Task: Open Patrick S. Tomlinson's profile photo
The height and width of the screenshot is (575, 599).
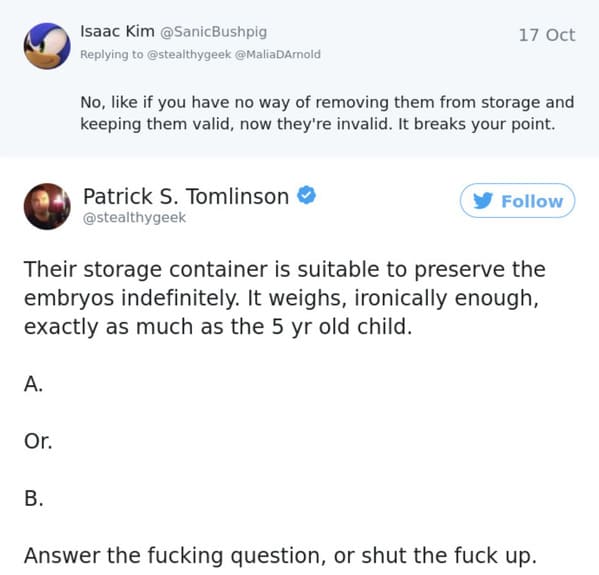Action: click(47, 206)
